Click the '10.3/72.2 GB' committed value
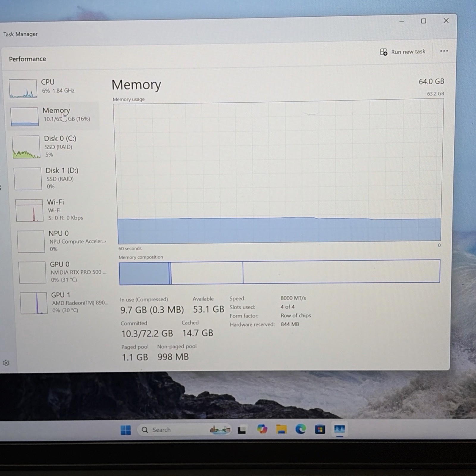This screenshot has width=476, height=476. (x=147, y=334)
